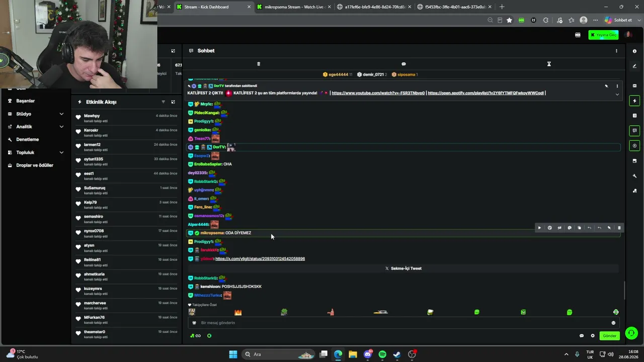Open the YouTube link in pinned message

[378, 93]
